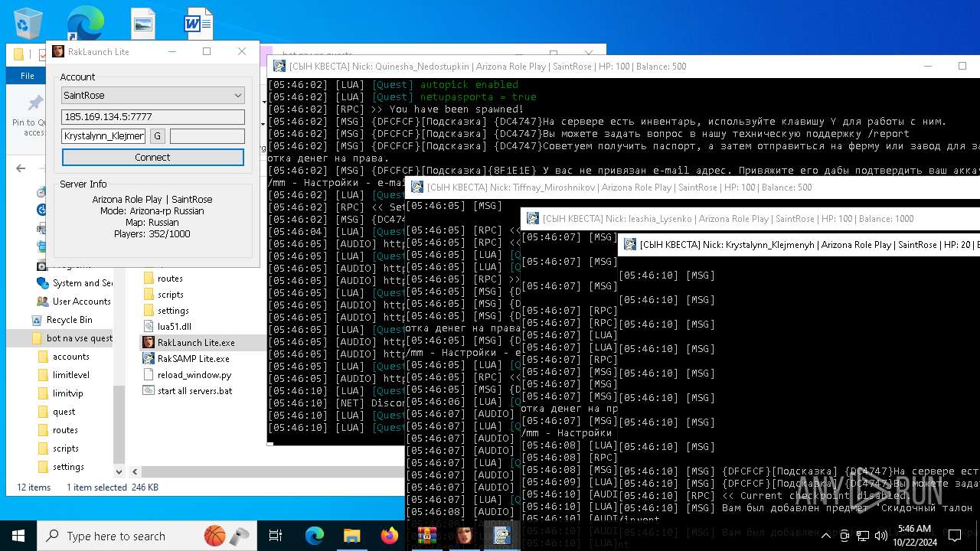
Task: Focus Krystalynn_Klejmenyh console window title bar
Action: [799, 245]
